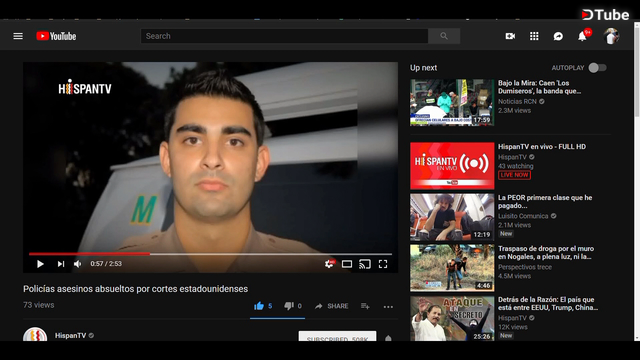Cast the video to a TV
The width and height of the screenshot is (640, 360).
click(365, 264)
